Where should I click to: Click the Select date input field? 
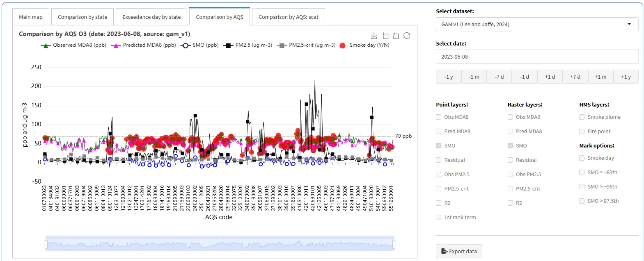tap(536, 57)
